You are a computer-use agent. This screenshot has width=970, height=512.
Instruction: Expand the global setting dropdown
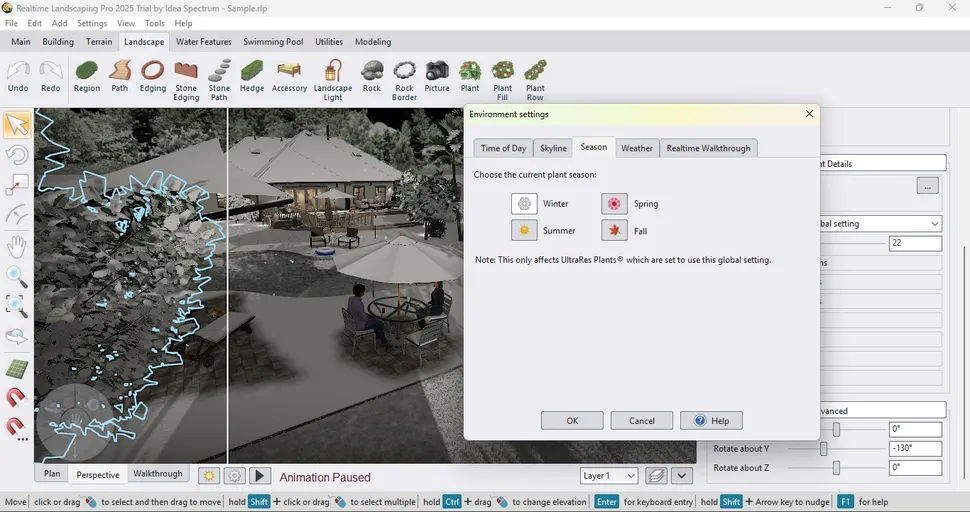(934, 224)
